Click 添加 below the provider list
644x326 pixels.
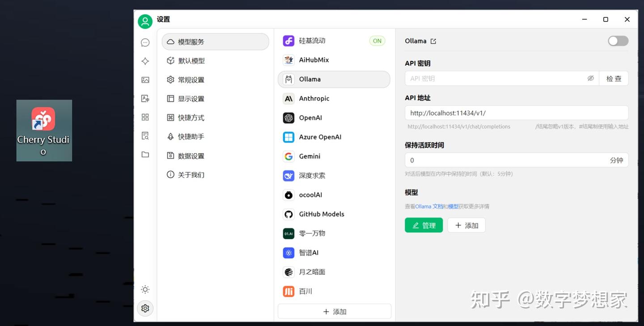335,311
